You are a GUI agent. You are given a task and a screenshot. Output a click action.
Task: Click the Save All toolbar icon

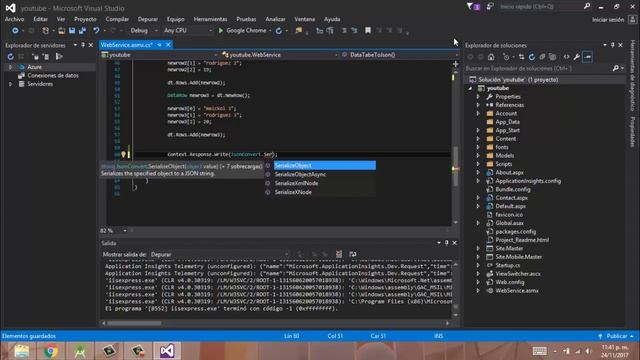pyautogui.click(x=82, y=31)
